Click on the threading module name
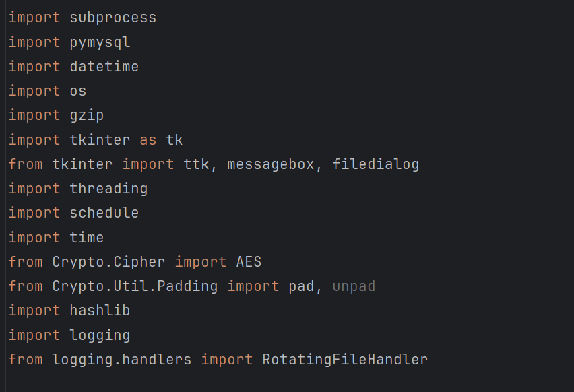 [108, 189]
